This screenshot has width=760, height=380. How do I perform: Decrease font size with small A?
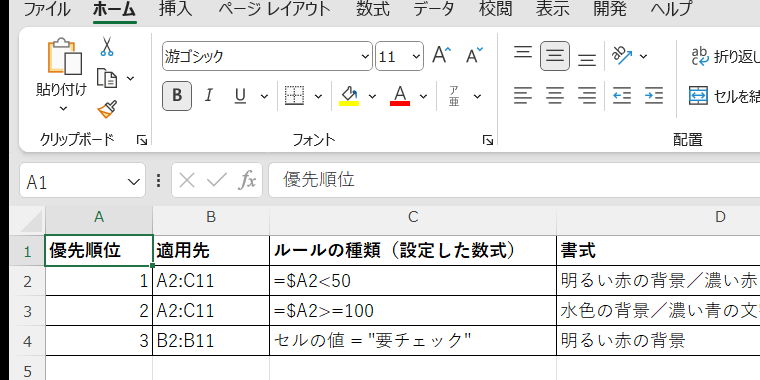pos(475,56)
